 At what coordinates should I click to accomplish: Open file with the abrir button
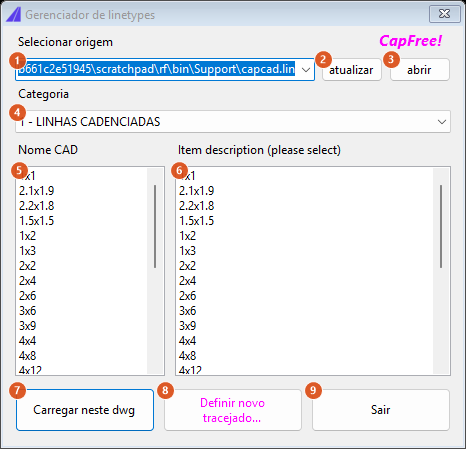point(420,70)
